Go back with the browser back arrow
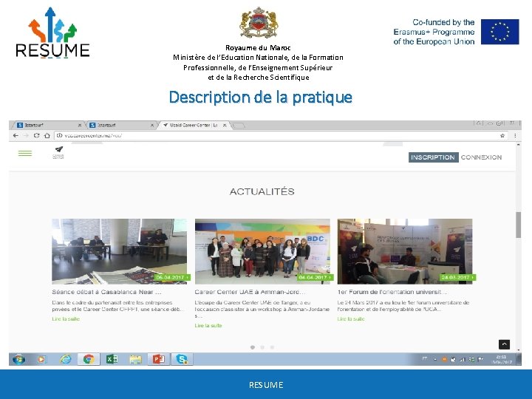 [x=16, y=135]
